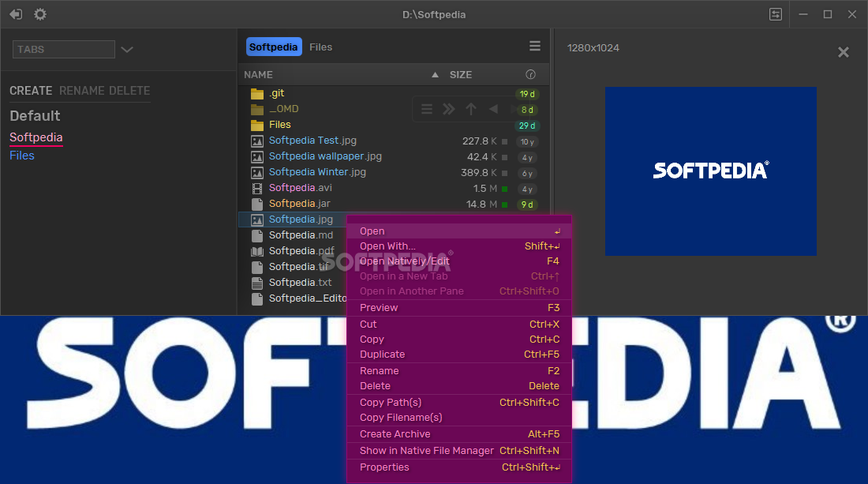
Task: Switch to the Softpedia tab
Action: 274,47
